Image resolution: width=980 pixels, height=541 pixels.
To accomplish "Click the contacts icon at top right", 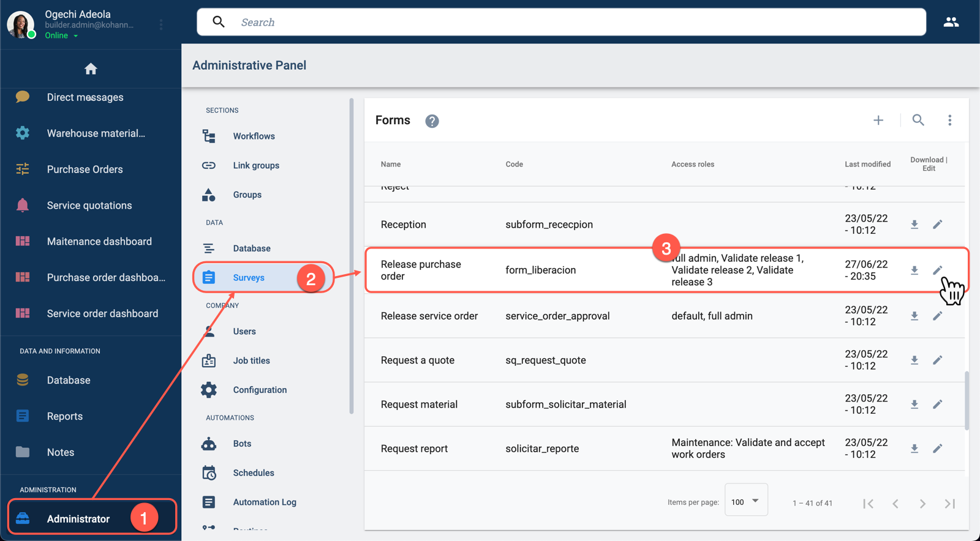I will [x=951, y=23].
